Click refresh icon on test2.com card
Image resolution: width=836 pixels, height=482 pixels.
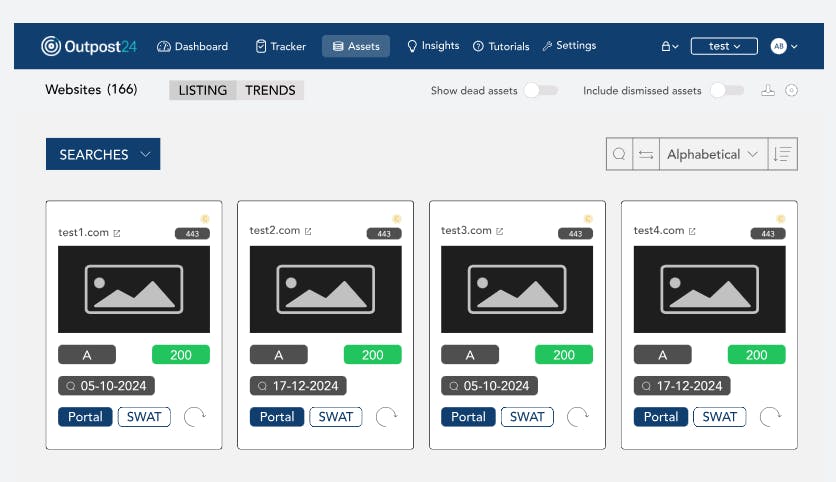click(386, 417)
